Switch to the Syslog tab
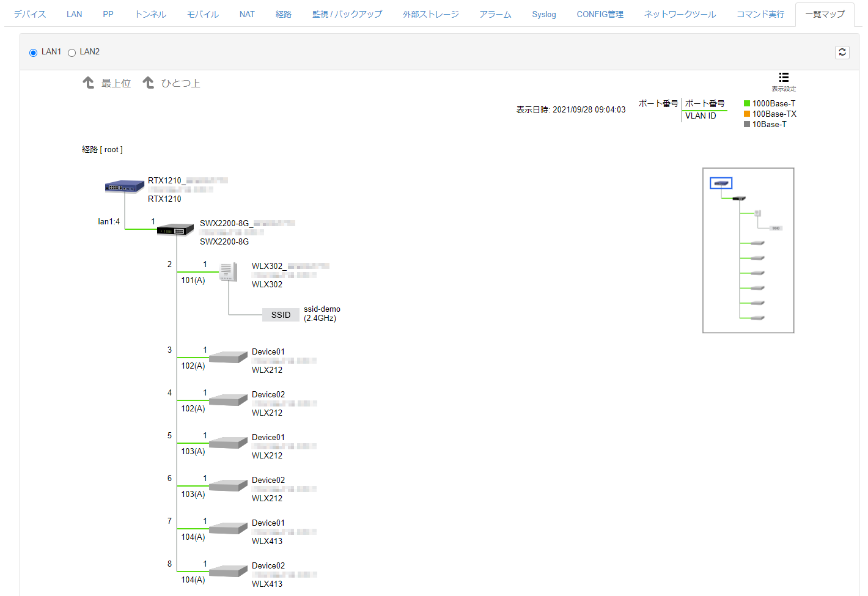 pyautogui.click(x=543, y=14)
